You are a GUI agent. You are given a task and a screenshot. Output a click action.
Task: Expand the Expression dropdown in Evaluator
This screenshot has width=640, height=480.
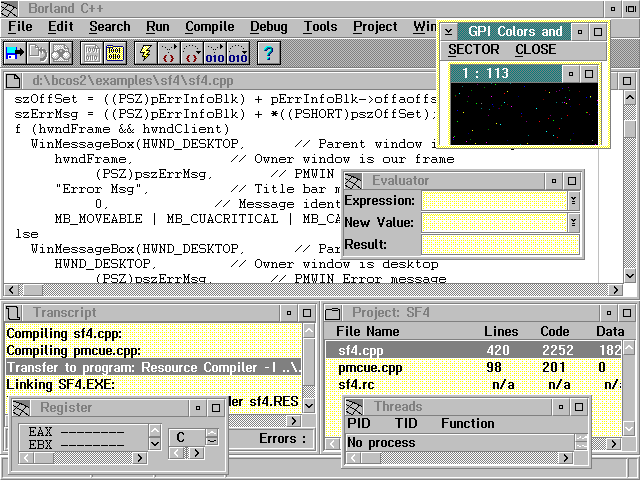(x=573, y=201)
